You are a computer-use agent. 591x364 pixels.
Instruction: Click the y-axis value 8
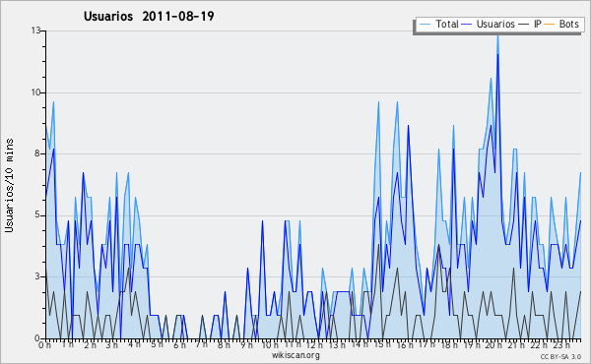click(x=37, y=153)
